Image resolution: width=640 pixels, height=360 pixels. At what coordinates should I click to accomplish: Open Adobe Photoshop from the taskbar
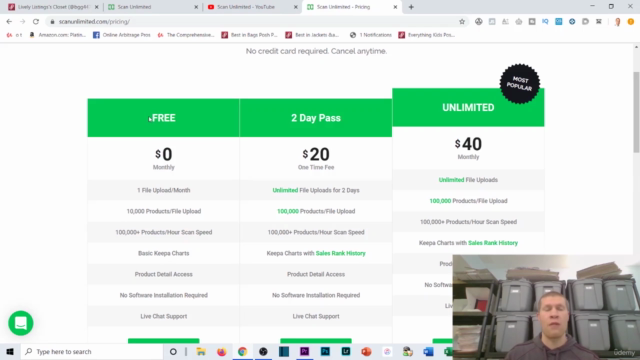click(x=325, y=351)
